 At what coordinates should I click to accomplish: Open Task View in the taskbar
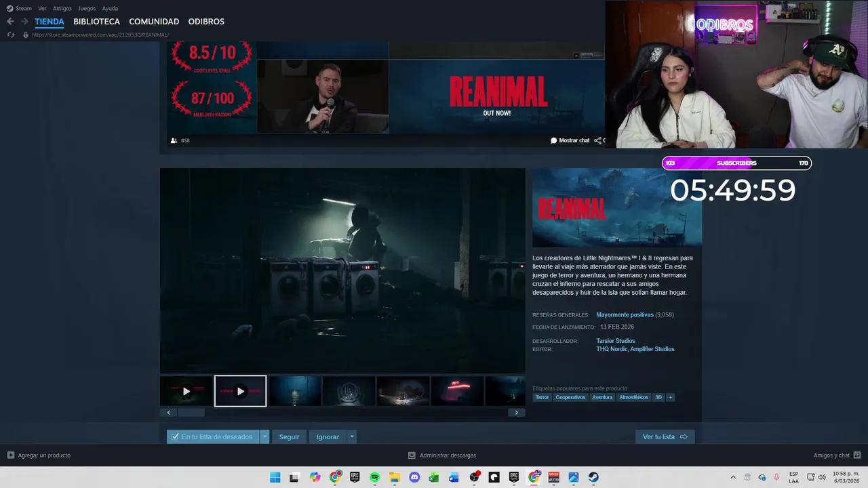tap(294, 477)
